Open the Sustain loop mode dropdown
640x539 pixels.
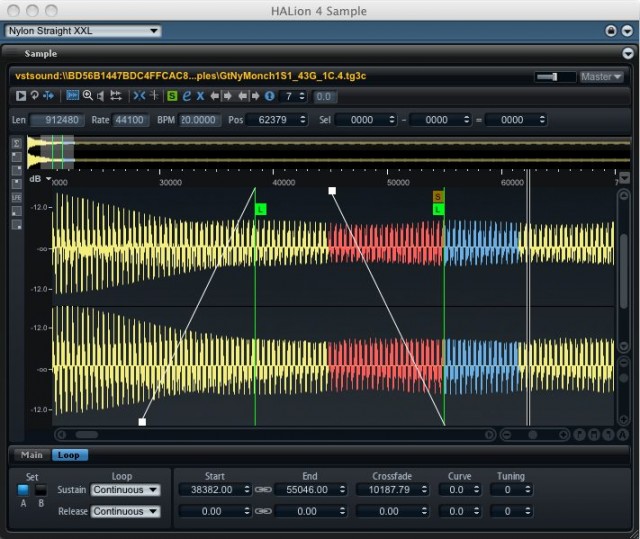pos(125,490)
